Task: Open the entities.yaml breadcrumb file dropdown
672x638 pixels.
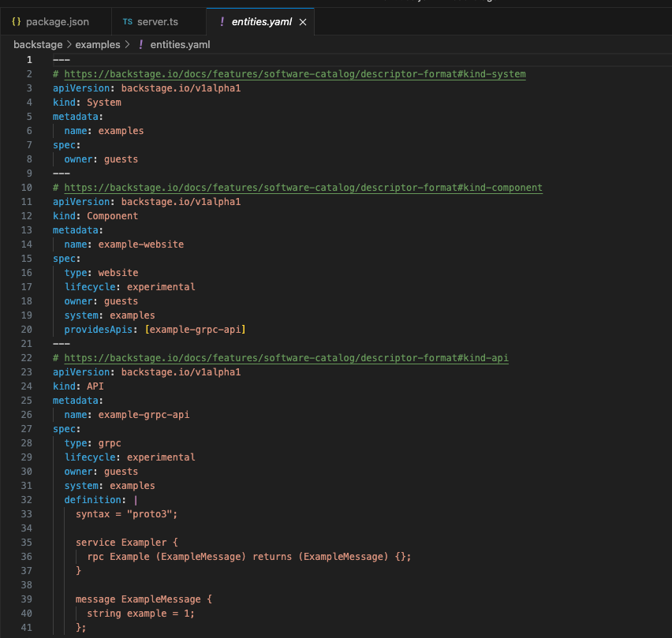Action: click(x=180, y=45)
